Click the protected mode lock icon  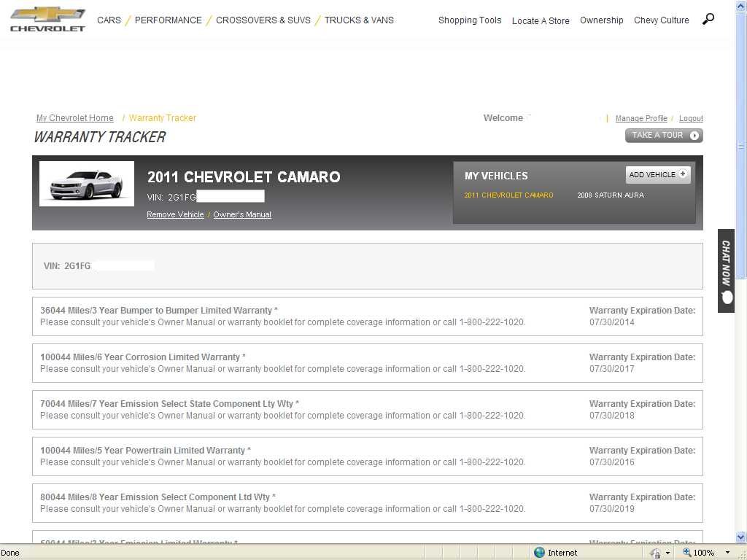coord(655,553)
